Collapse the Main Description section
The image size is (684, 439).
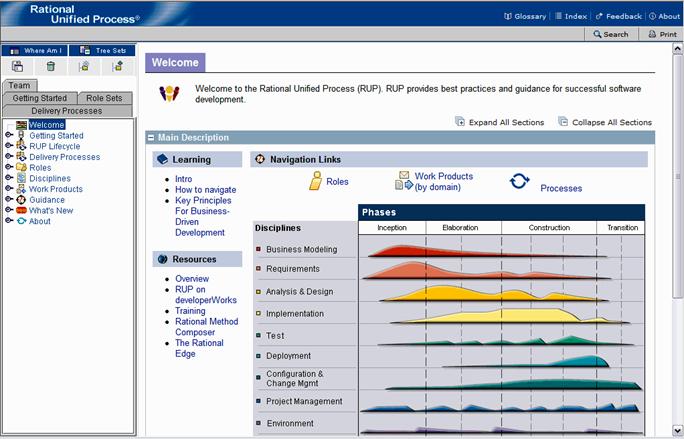pyautogui.click(x=151, y=138)
